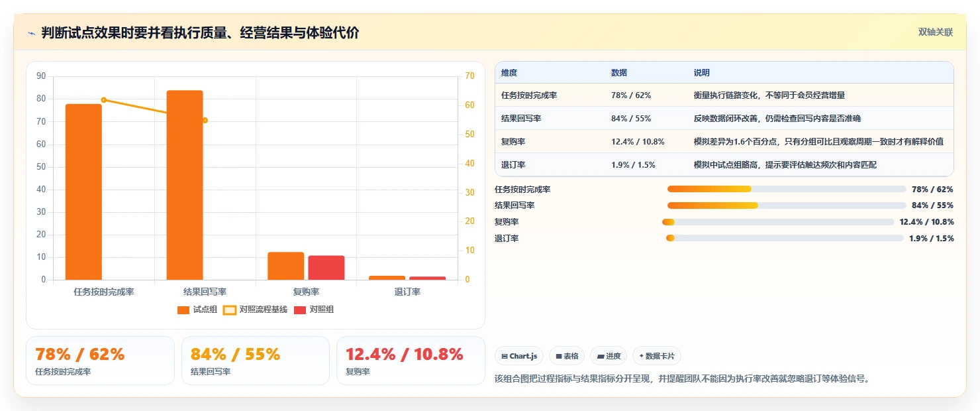Click table cell 84% / 55%
Viewport: 980px width, 411px height.
coord(631,119)
